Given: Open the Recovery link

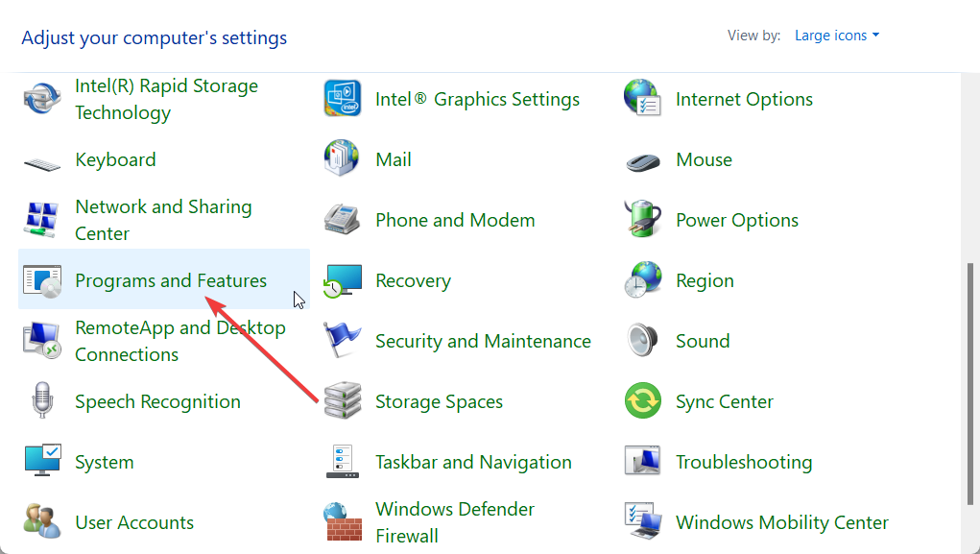Looking at the screenshot, I should 413,280.
